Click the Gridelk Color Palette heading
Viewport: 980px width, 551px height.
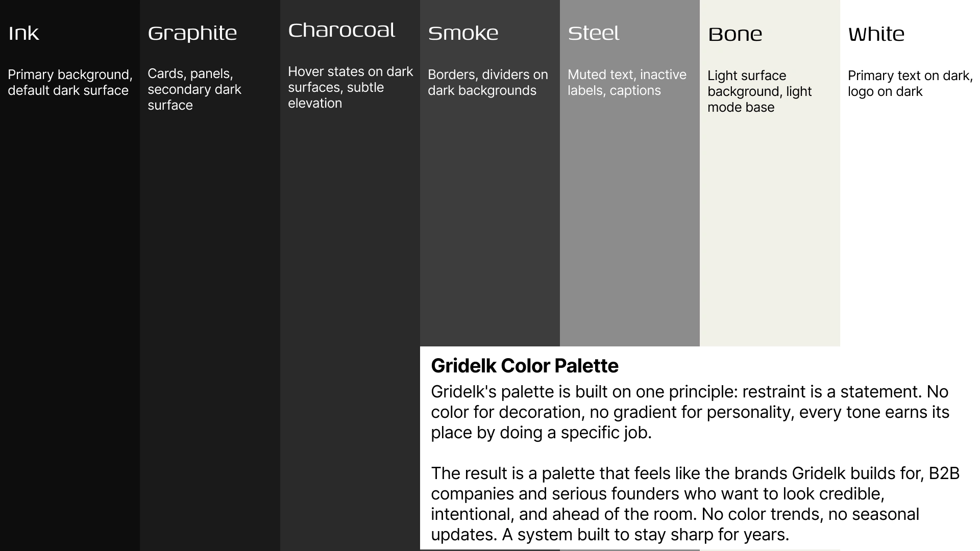[525, 366]
